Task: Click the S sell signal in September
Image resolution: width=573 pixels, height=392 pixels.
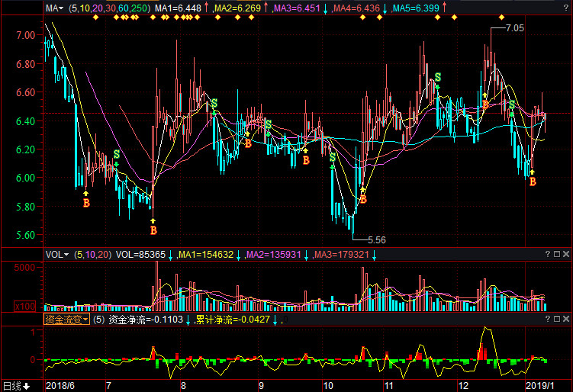Action: [269, 124]
